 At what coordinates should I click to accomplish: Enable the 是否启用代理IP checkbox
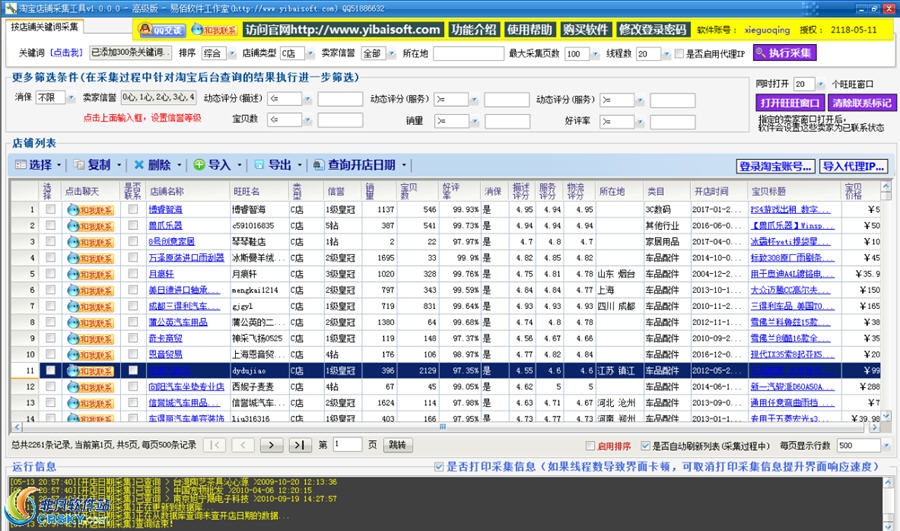[680, 53]
